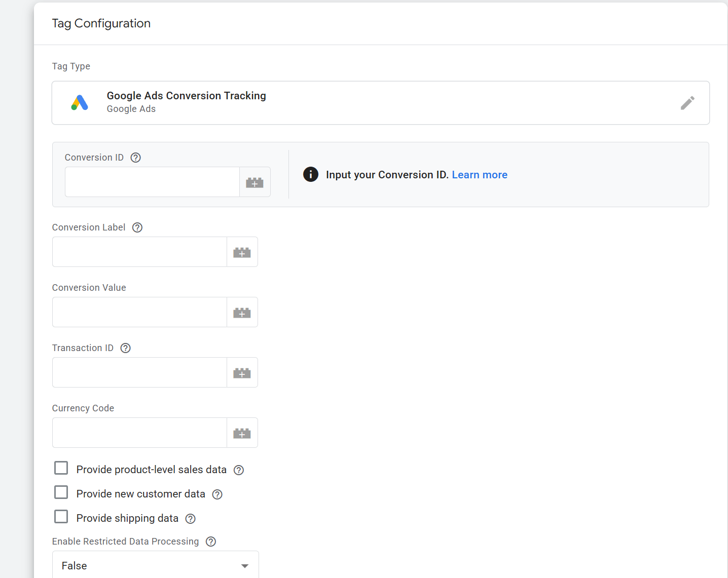Viewport: 728px width, 578px height.
Task: Open the Learn more link
Action: tap(479, 175)
